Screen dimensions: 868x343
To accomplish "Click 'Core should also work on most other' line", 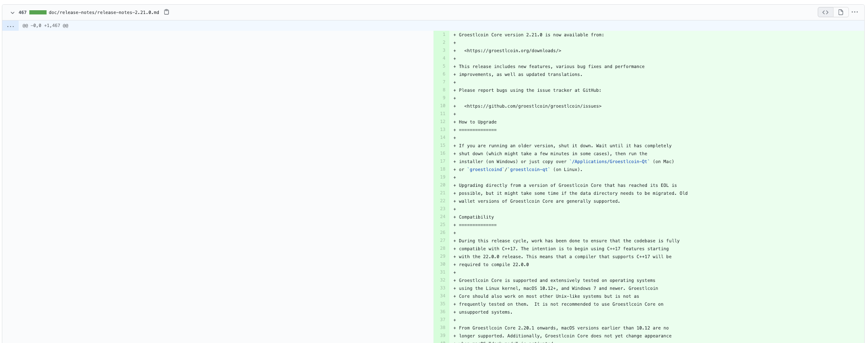I will 549,296.
